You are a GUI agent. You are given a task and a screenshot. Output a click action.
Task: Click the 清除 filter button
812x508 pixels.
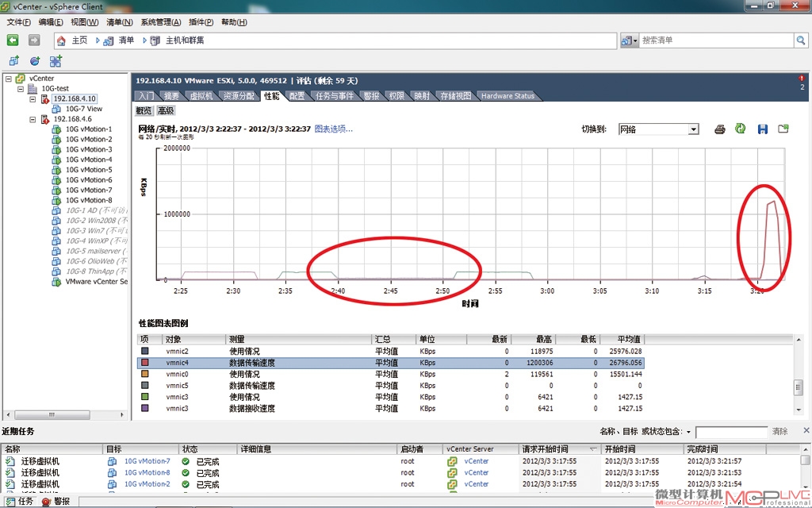(780, 431)
